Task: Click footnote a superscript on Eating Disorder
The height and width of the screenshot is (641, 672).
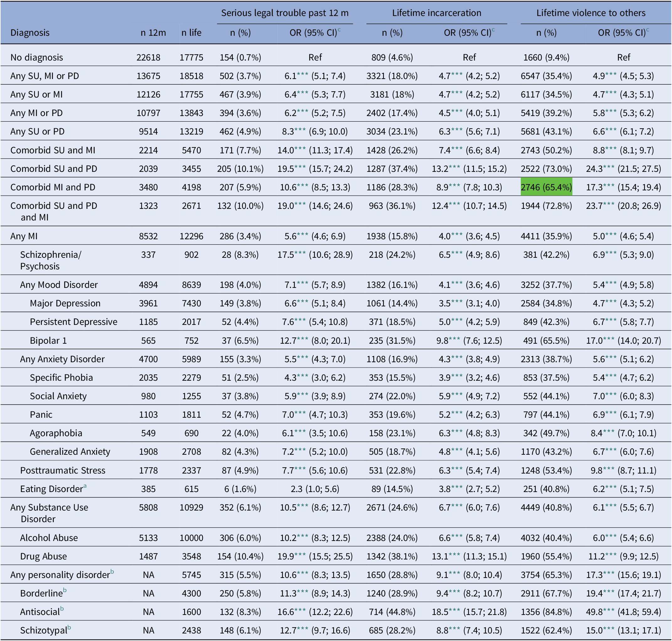Action: [x=85, y=486]
